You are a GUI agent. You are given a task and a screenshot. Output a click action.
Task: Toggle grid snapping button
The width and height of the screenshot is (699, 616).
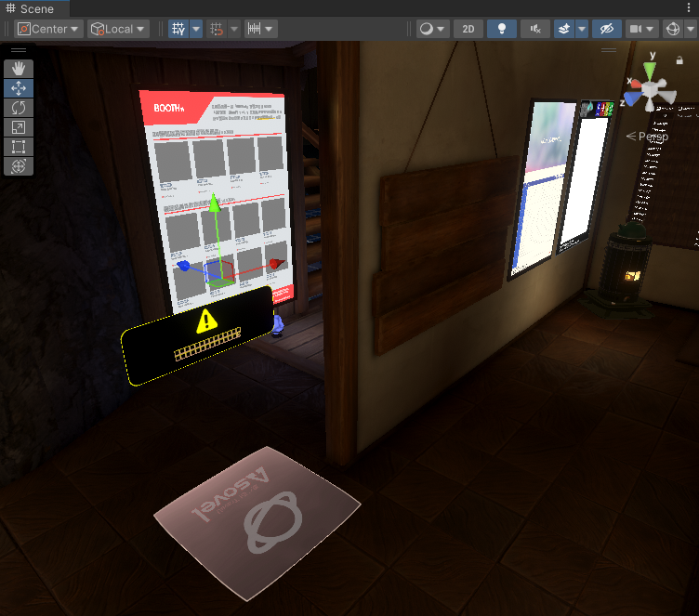[217, 29]
